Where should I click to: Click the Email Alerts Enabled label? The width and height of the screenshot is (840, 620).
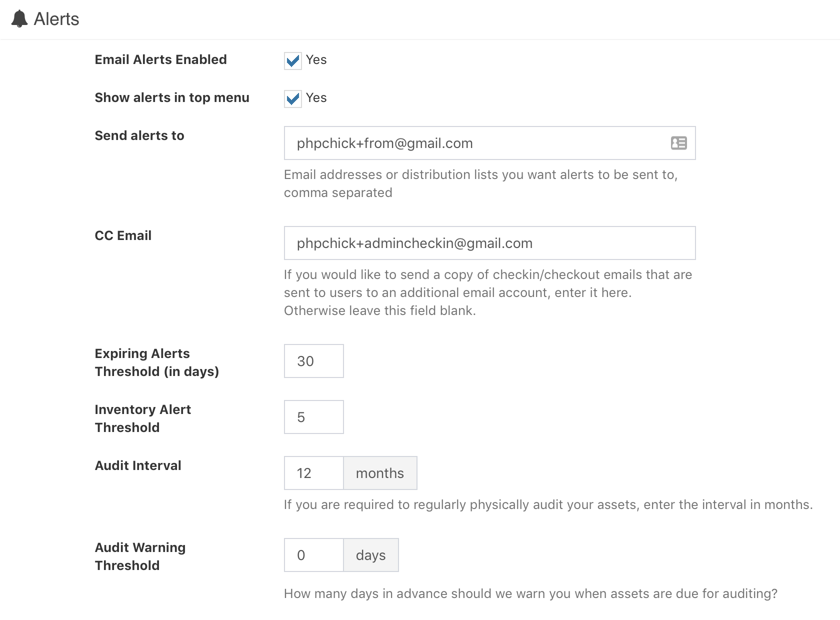coord(160,59)
